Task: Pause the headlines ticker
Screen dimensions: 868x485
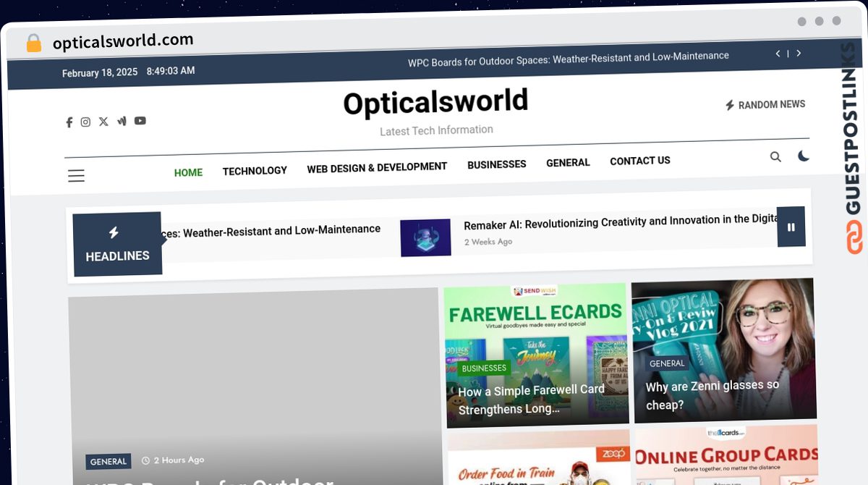Action: pyautogui.click(x=791, y=227)
